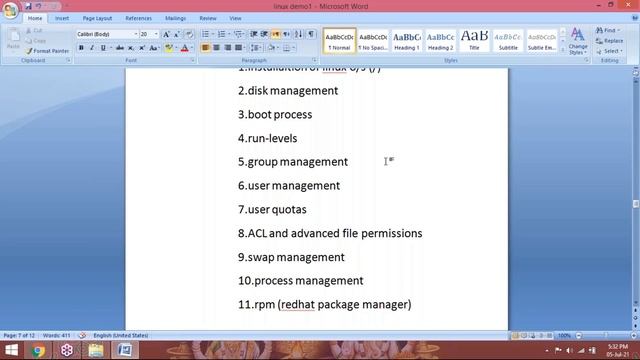Toggle show/hide paragraph marks

(311, 34)
